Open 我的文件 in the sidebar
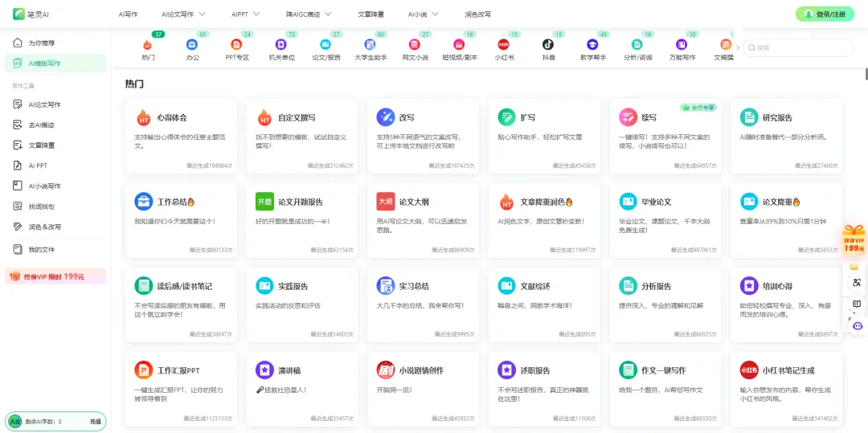The width and height of the screenshot is (868, 433). pyautogui.click(x=55, y=249)
